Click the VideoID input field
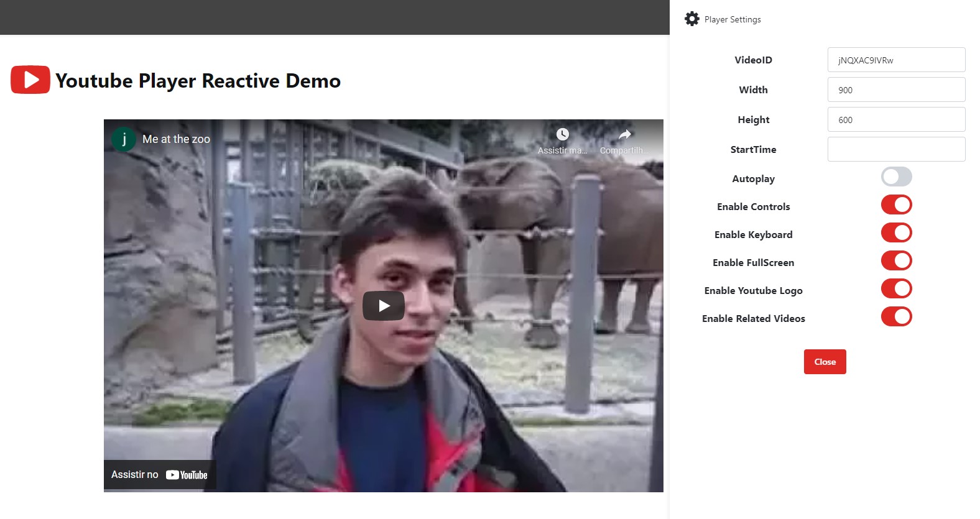980x519 pixels. 896,60
